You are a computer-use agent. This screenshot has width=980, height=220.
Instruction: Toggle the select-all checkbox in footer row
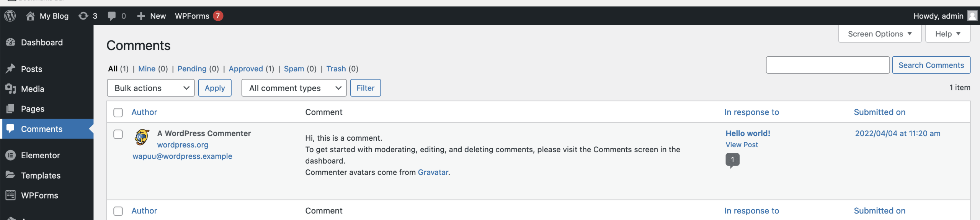pos(118,211)
